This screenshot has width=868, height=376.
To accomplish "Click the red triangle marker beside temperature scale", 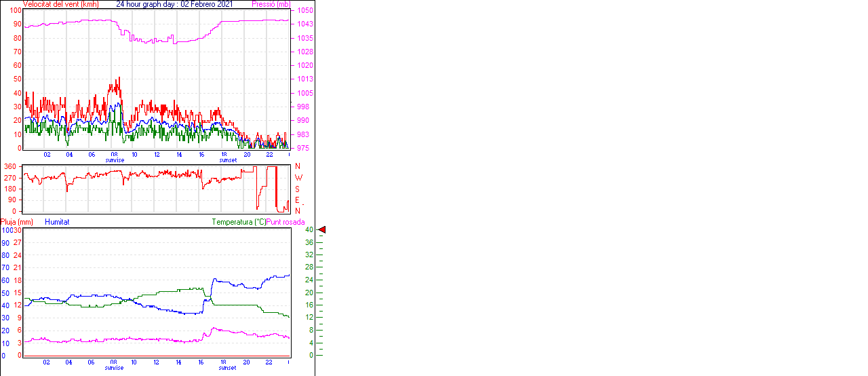I will point(322,230).
